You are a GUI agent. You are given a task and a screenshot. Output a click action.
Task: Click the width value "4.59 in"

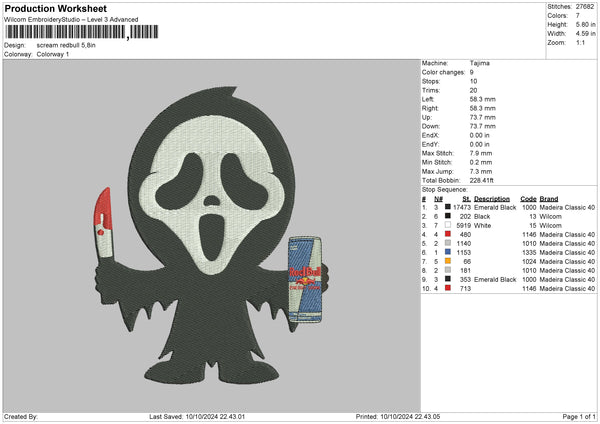pyautogui.click(x=585, y=34)
